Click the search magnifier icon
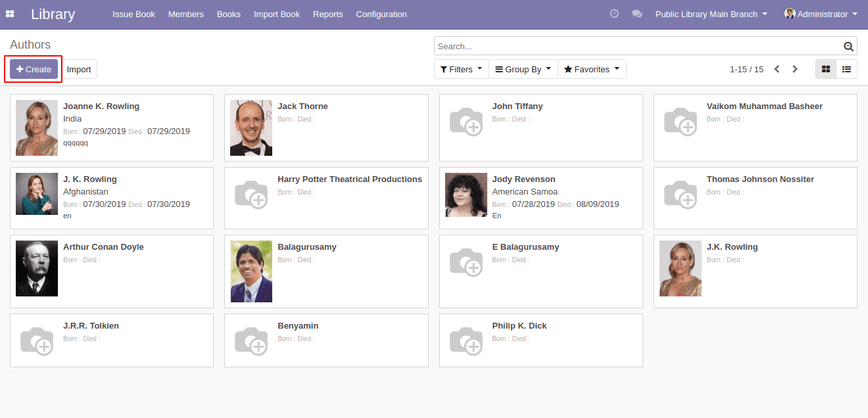The image size is (868, 418). (848, 47)
